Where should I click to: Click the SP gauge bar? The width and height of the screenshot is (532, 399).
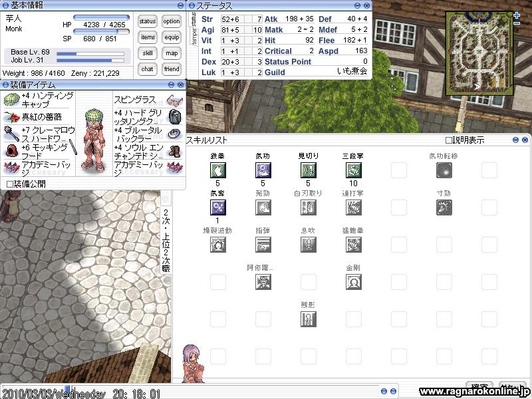[x=102, y=31]
